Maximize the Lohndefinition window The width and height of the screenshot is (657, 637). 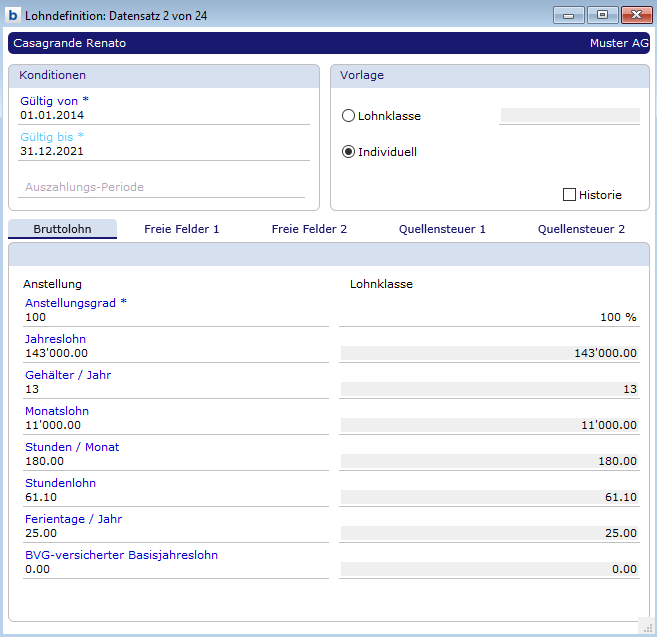click(x=602, y=15)
